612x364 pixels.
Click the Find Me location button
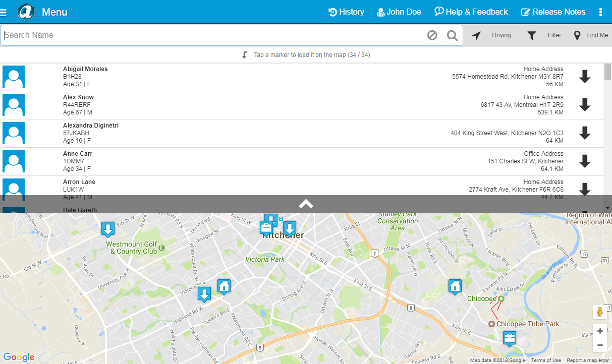click(x=591, y=35)
